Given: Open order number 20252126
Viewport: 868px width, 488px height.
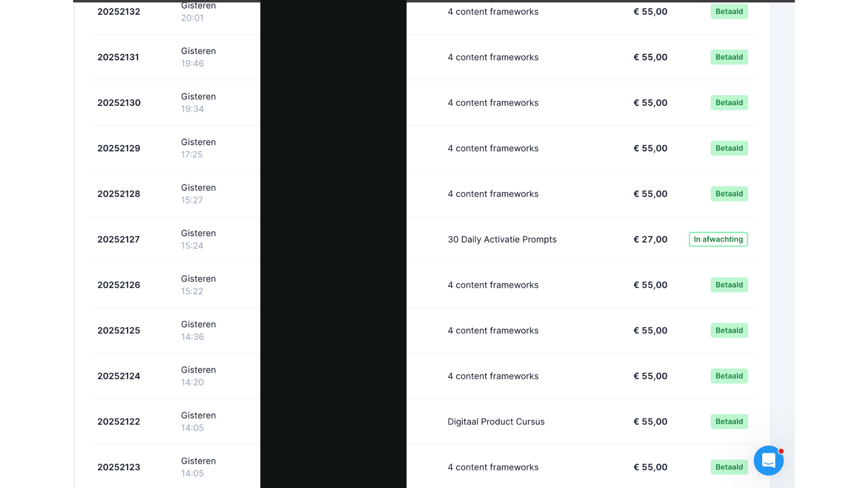Looking at the screenshot, I should point(118,285).
